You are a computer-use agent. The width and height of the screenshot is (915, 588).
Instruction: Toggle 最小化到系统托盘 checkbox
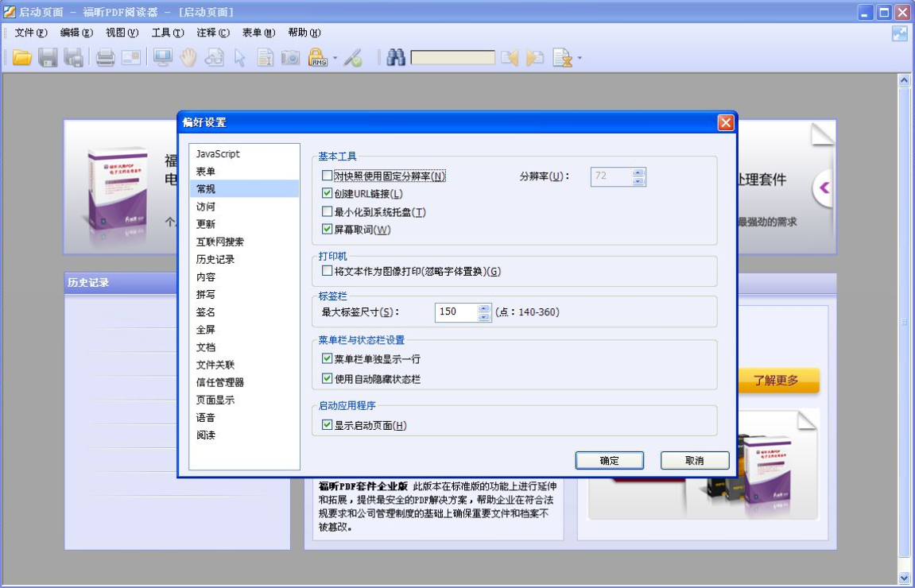point(328,211)
